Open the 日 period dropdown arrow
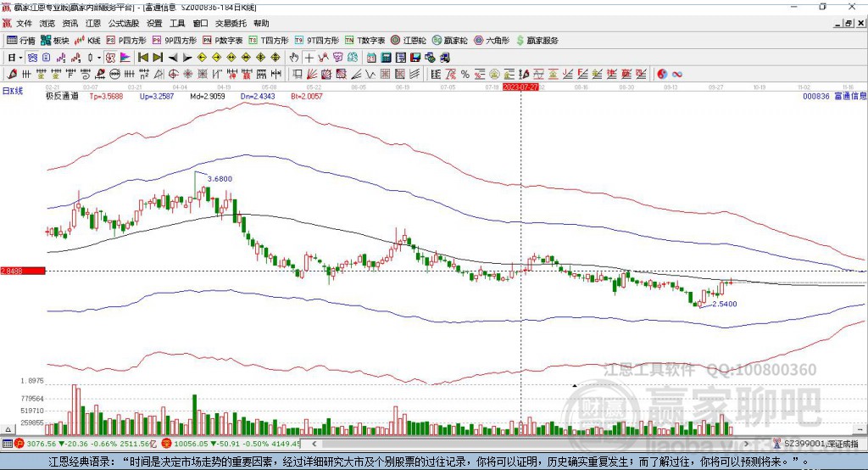Viewport: 868px width, 470px height. (x=20, y=58)
